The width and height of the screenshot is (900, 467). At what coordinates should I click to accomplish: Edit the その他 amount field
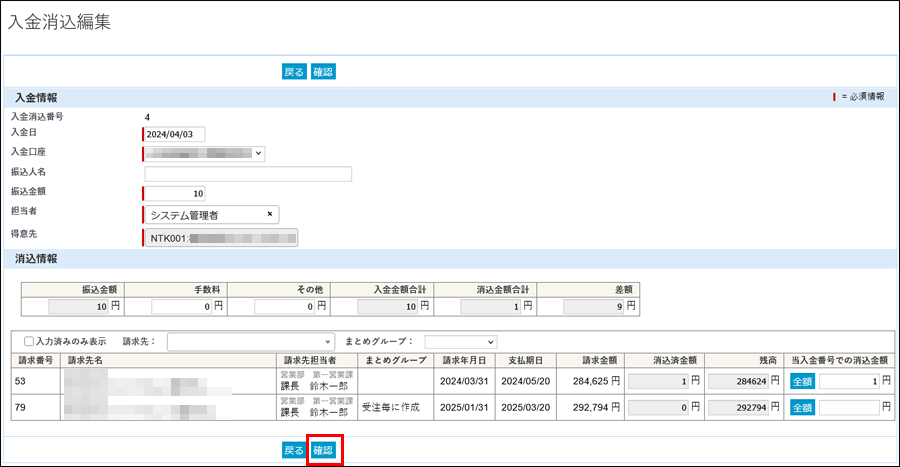pyautogui.click(x=285, y=307)
